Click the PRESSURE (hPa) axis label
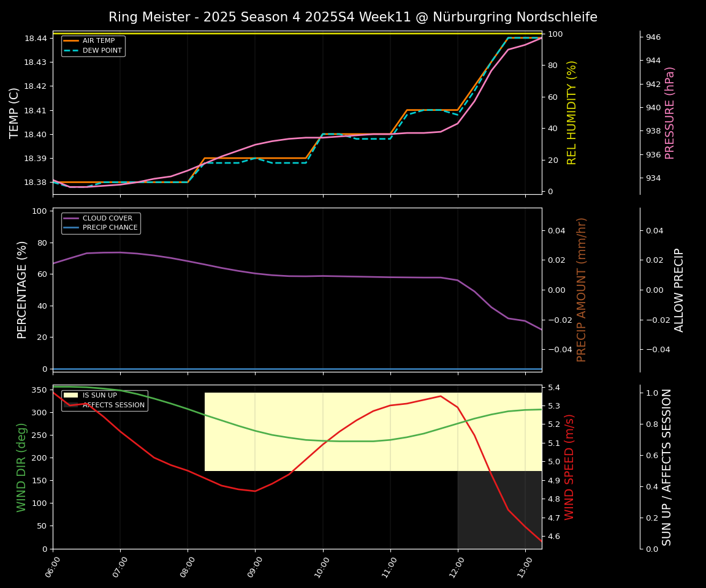The image size is (706, 588). coord(670,113)
